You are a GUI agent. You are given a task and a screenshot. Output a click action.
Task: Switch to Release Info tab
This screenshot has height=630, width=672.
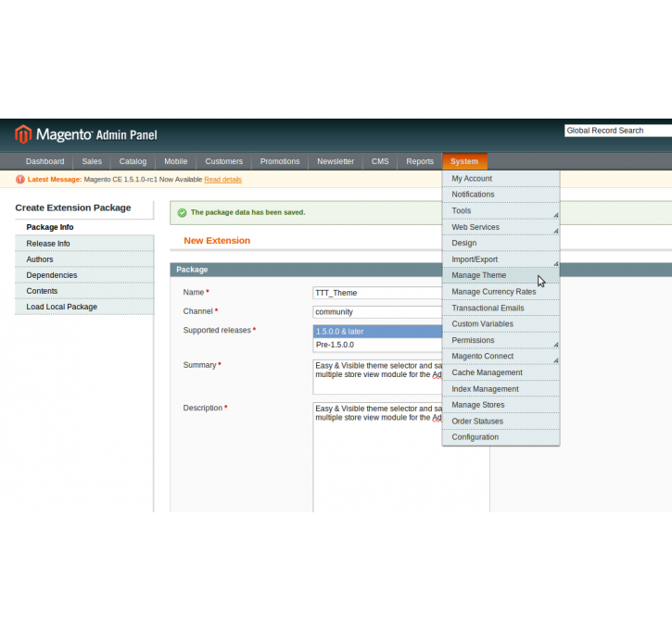pos(84,244)
